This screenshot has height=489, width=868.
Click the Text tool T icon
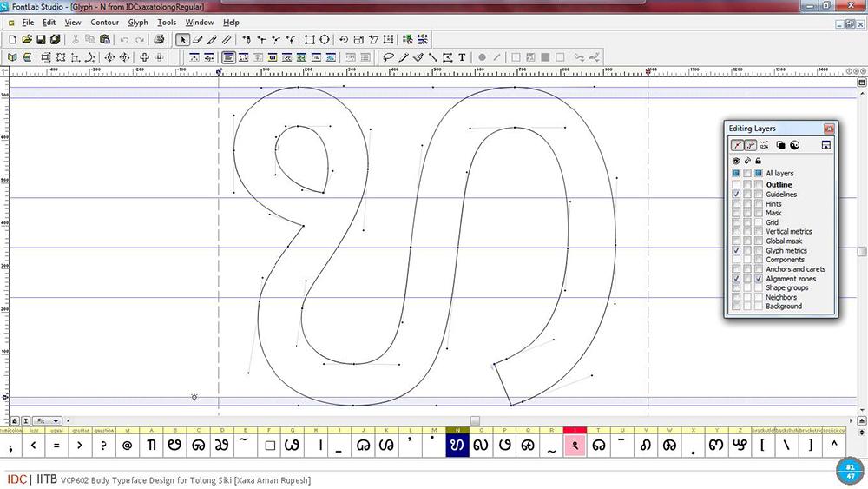462,57
